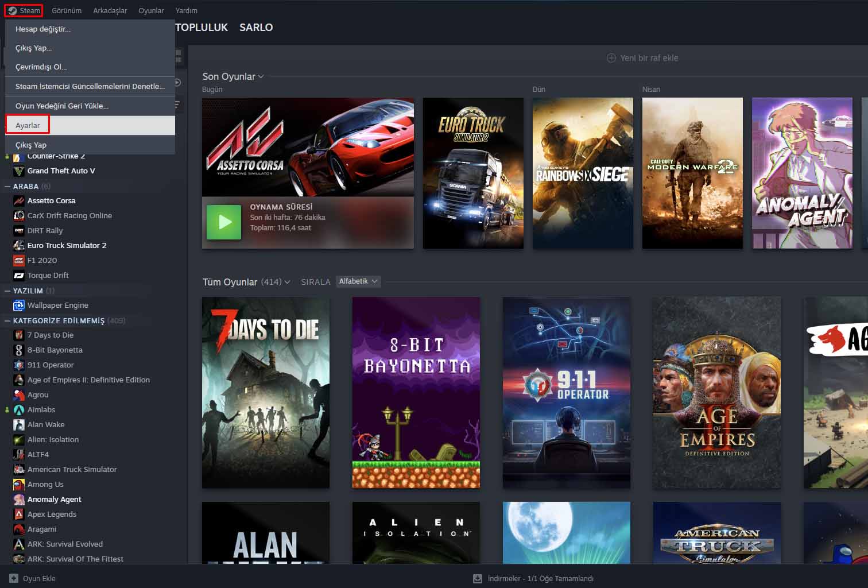Image resolution: width=868 pixels, height=588 pixels.
Task: Open Anomaly Agent recent cover
Action: click(802, 173)
